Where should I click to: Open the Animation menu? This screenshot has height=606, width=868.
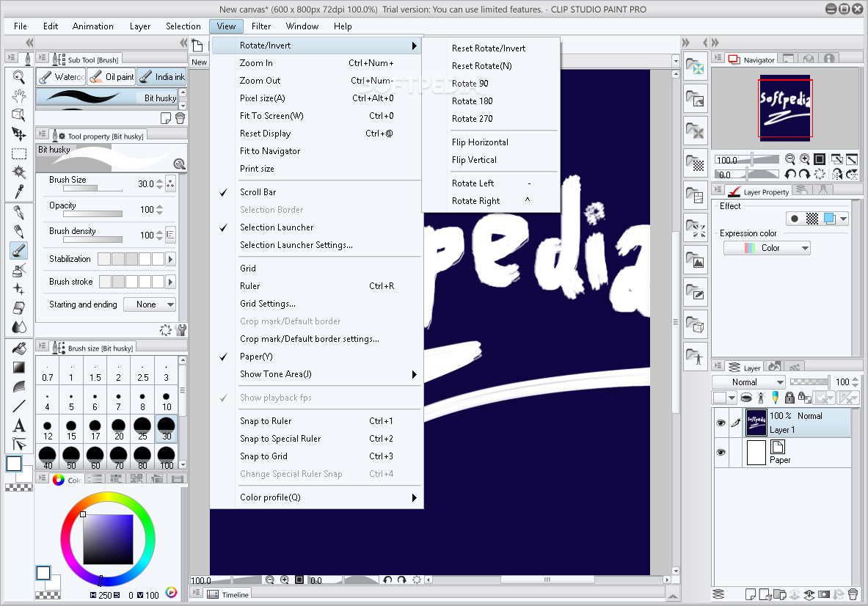pos(93,26)
